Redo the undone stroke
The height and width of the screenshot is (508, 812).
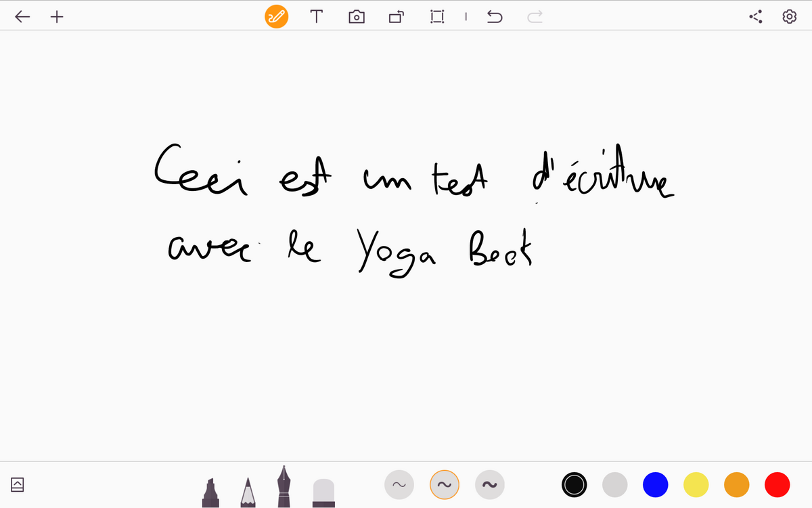pos(535,17)
